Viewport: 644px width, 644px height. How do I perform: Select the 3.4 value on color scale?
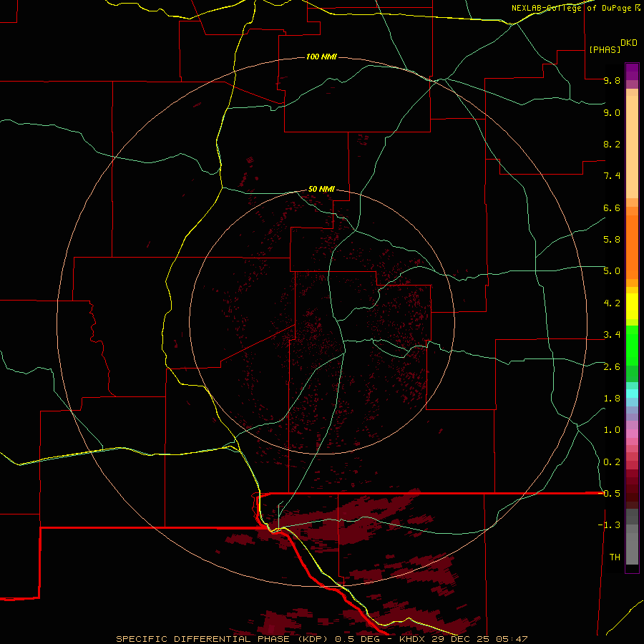point(612,335)
